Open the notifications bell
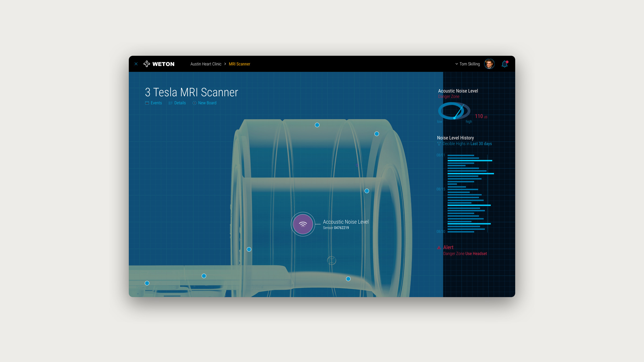644x362 pixels. coord(505,64)
